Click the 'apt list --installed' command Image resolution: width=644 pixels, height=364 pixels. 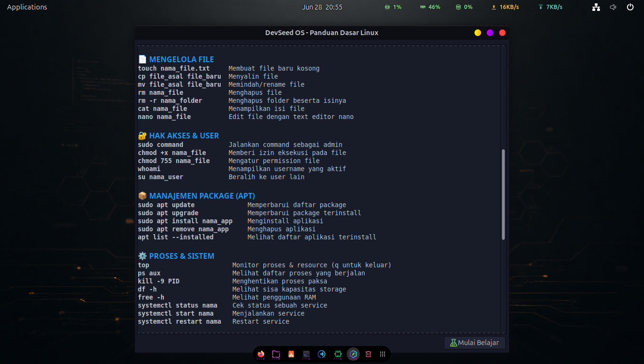click(x=176, y=237)
